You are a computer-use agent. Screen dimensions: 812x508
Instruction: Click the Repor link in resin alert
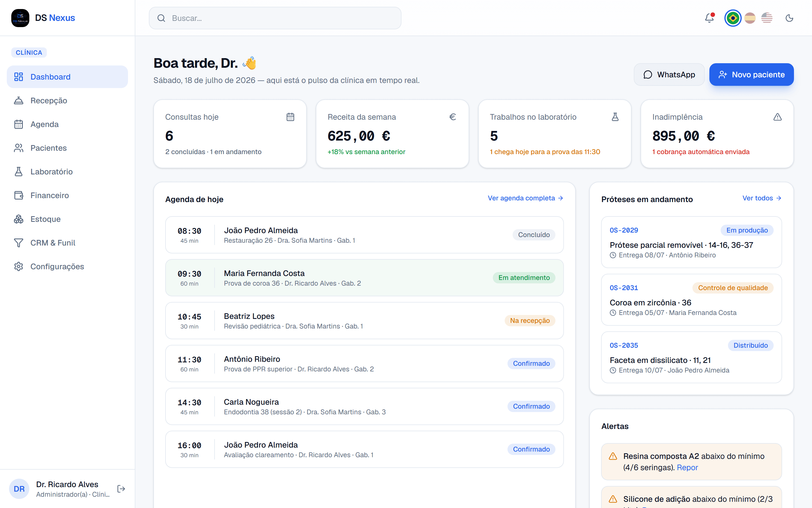[x=687, y=467]
